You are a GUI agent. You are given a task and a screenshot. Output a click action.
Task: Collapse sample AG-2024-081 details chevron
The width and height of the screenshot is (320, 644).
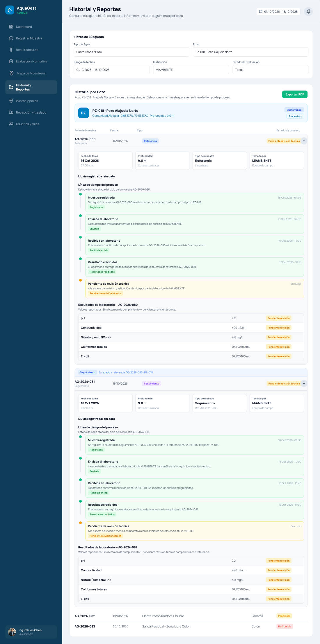point(304,383)
